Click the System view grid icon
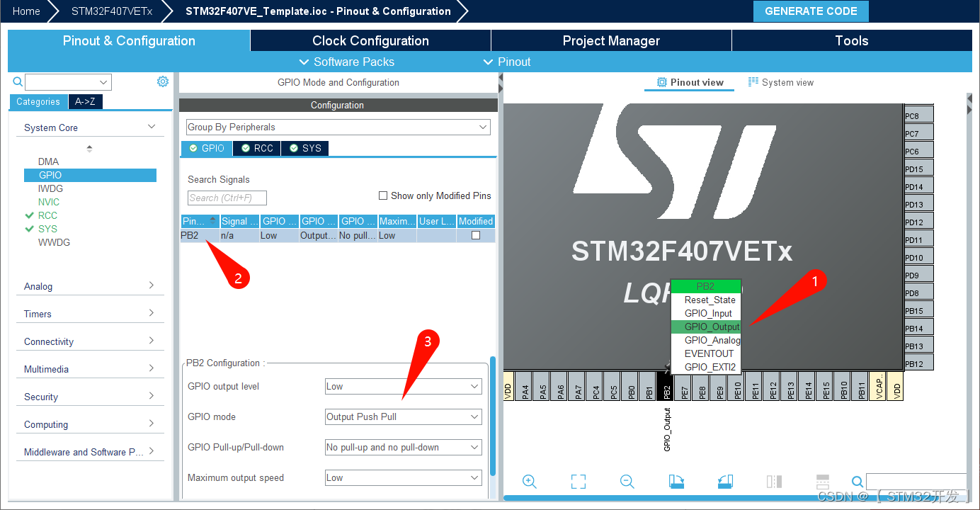The image size is (980, 510). coord(753,82)
